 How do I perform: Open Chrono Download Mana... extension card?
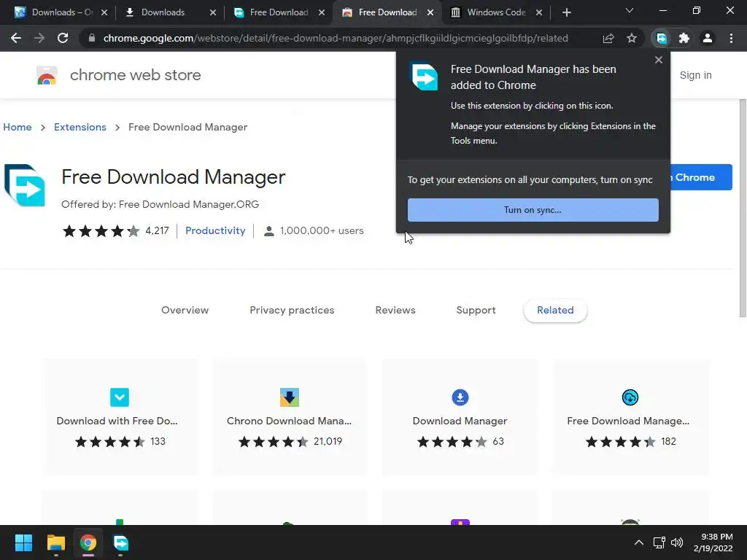289,416
